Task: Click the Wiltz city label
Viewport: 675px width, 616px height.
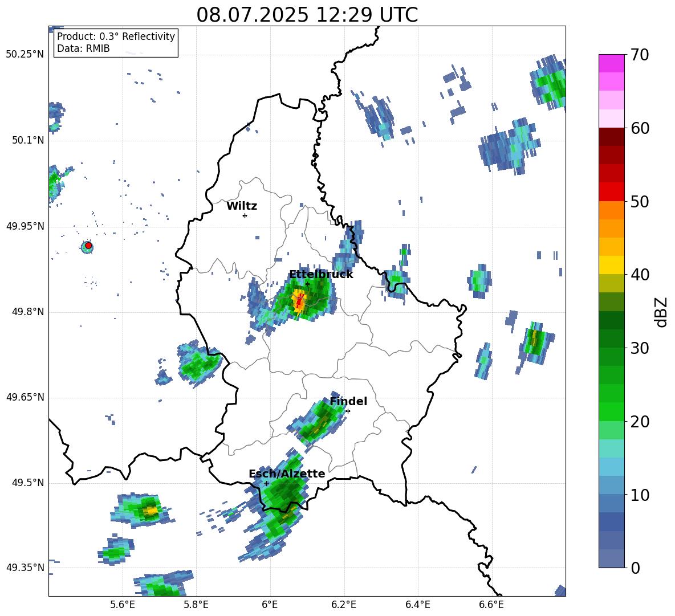Action: (x=242, y=206)
